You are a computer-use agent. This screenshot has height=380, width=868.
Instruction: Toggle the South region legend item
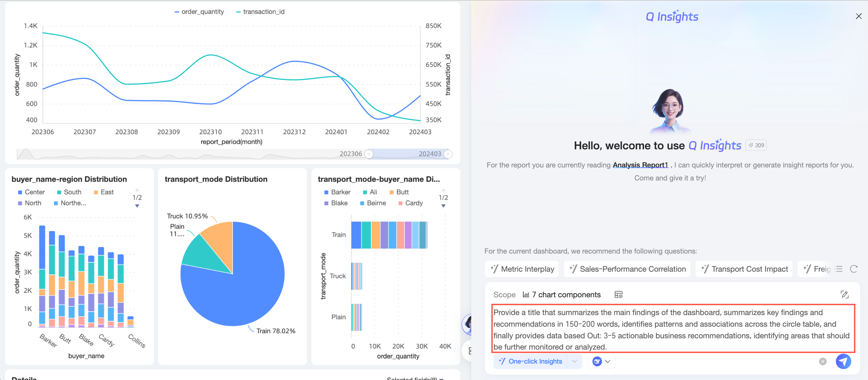[x=69, y=192]
